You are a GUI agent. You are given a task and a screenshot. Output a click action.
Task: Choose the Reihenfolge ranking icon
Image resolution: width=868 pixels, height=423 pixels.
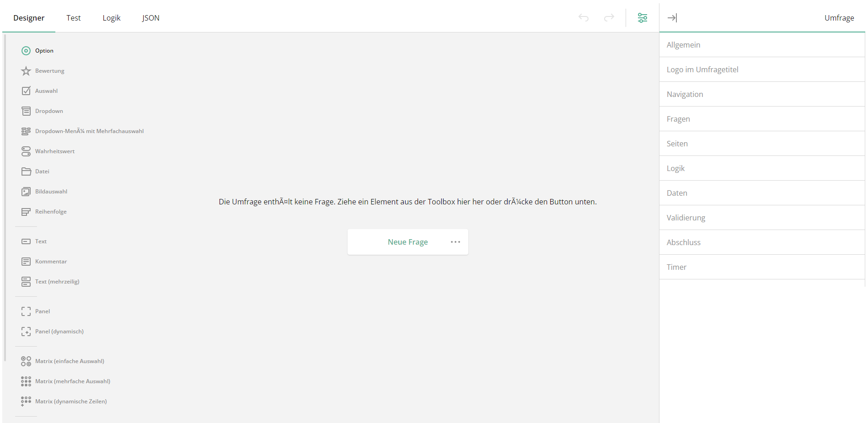coord(26,211)
